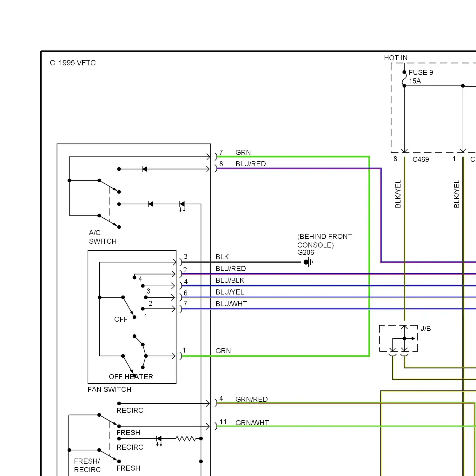Click the junction dot inside the J/B box
Image resolution: width=476 pixels, height=476 pixels.
404,339
